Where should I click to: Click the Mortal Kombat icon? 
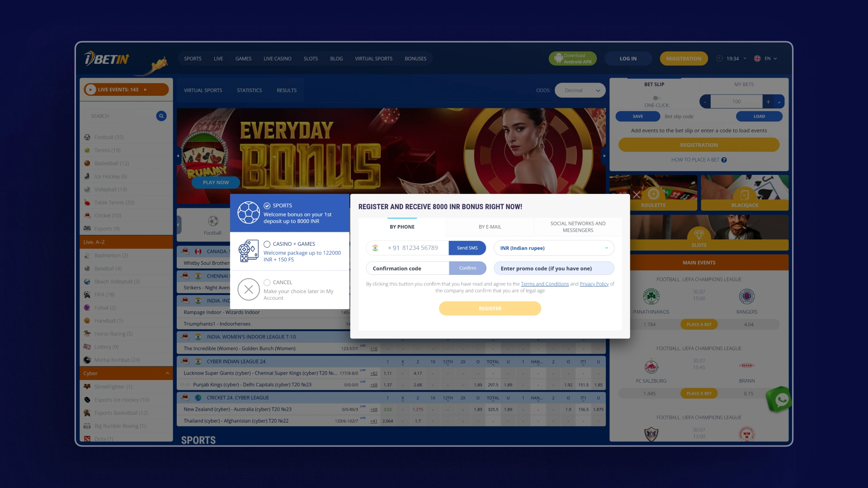pyautogui.click(x=87, y=360)
